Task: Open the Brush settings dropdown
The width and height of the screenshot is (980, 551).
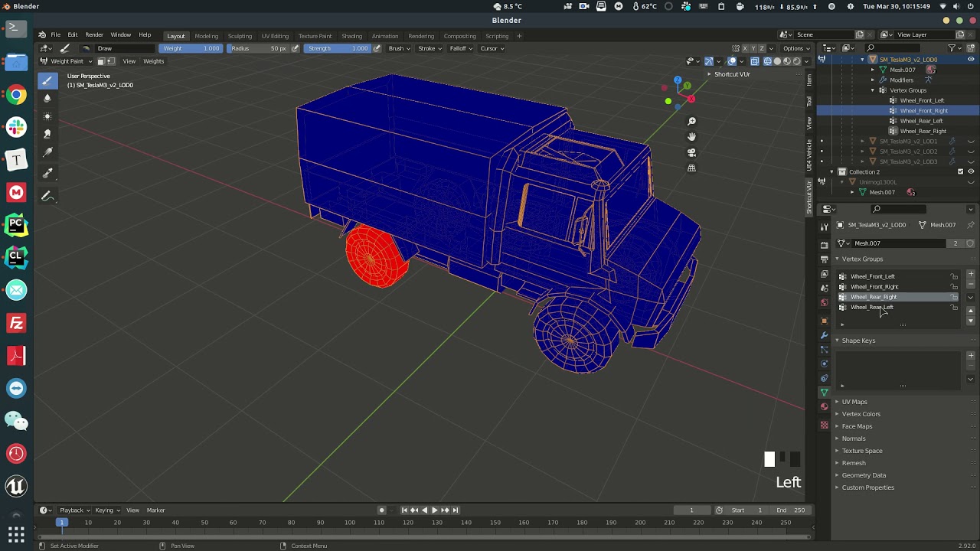Action: pos(399,48)
